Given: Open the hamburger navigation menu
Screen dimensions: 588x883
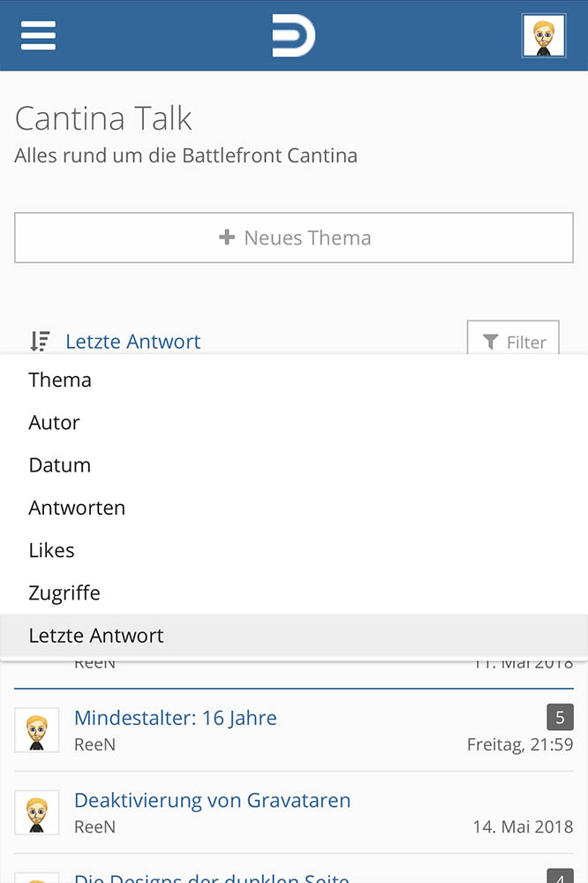Looking at the screenshot, I should (x=38, y=35).
